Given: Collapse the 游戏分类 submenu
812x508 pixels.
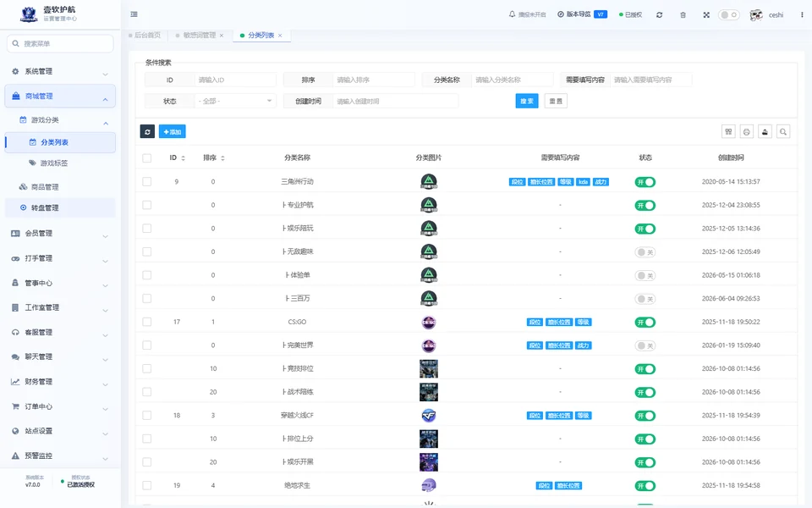Looking at the screenshot, I should click(60, 120).
